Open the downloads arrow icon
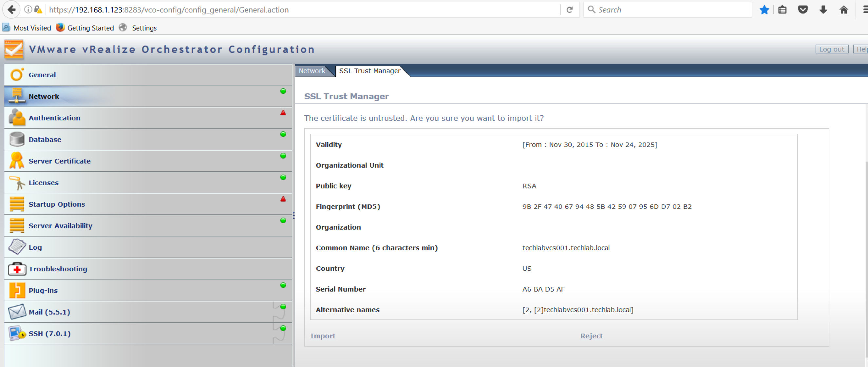The height and width of the screenshot is (367, 868). coord(823,10)
